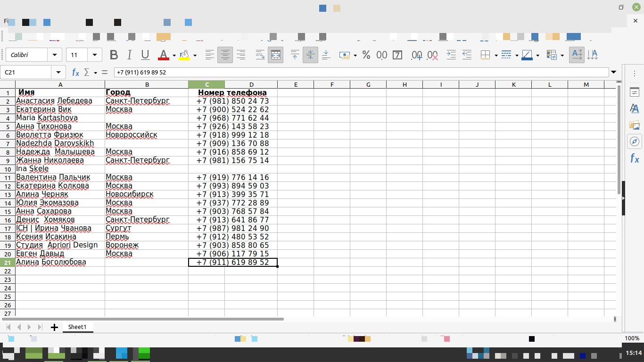Add a decimal place
Viewport: 644px width, 362px height.
(x=417, y=55)
